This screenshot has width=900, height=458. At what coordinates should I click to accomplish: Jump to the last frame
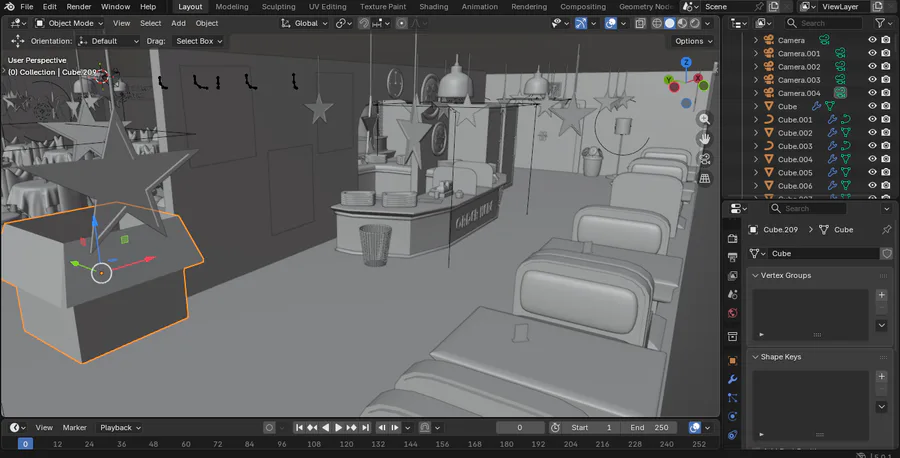365,428
